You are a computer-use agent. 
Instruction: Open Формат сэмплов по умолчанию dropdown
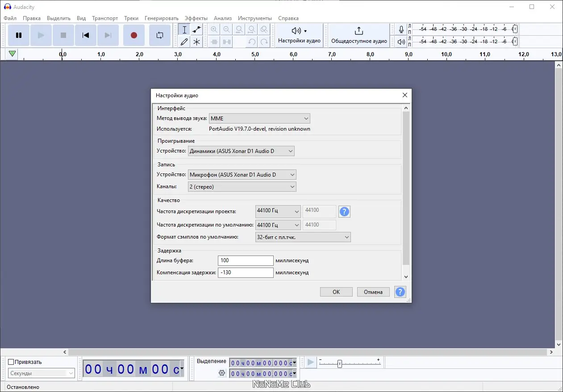tap(303, 237)
